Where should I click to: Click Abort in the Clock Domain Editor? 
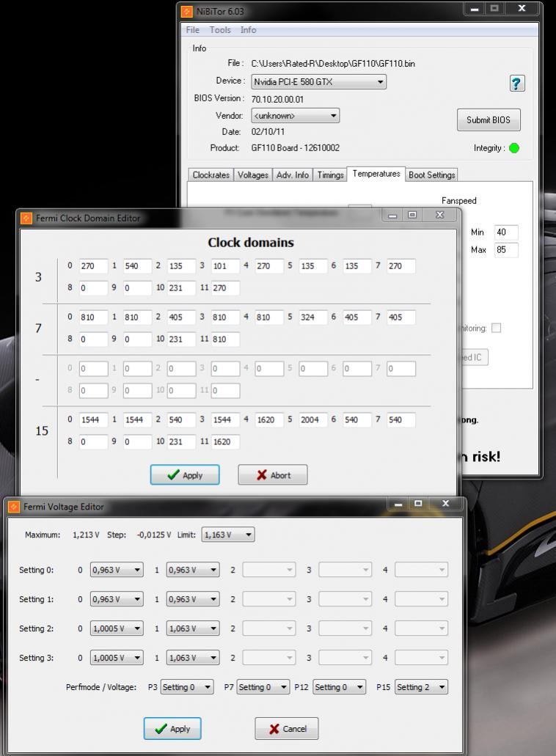click(272, 475)
